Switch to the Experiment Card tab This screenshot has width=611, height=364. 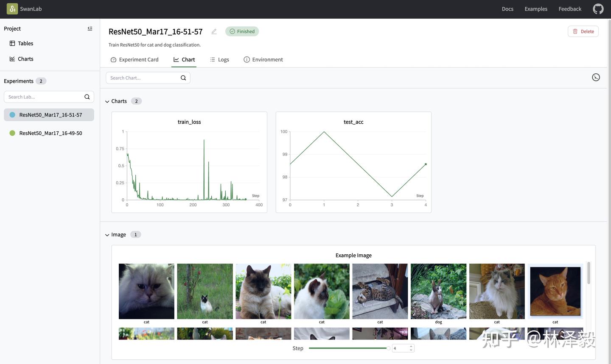[135, 60]
